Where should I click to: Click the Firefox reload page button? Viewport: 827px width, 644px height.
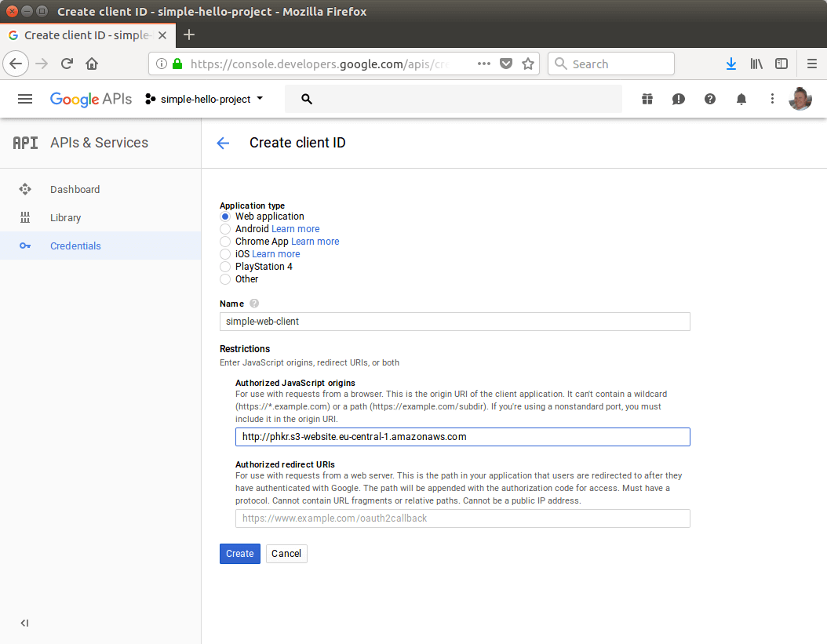(67, 64)
